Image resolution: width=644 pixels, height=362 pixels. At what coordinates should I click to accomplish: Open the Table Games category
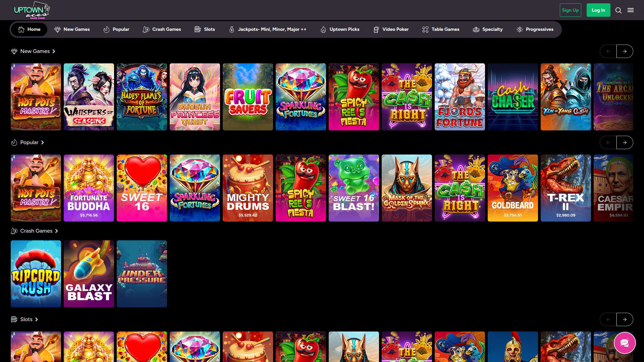441,29
